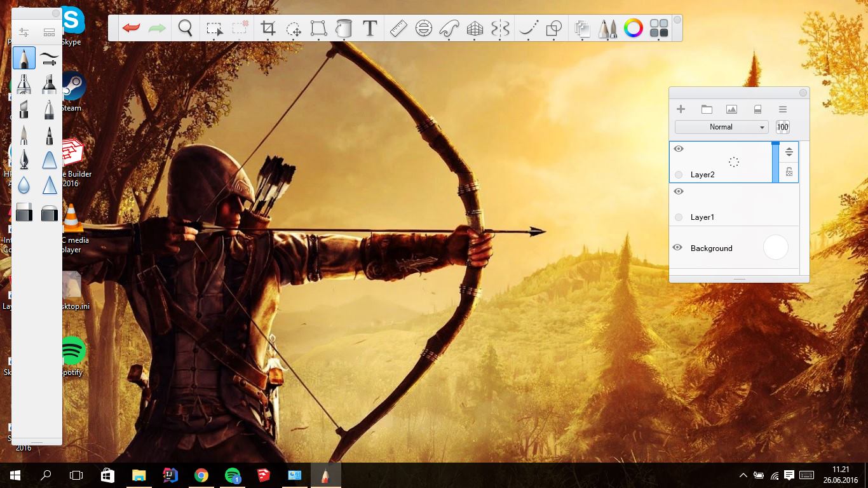This screenshot has height=488, width=868.
Task: Open Brush Properties sliders icon
Action: coord(24,32)
